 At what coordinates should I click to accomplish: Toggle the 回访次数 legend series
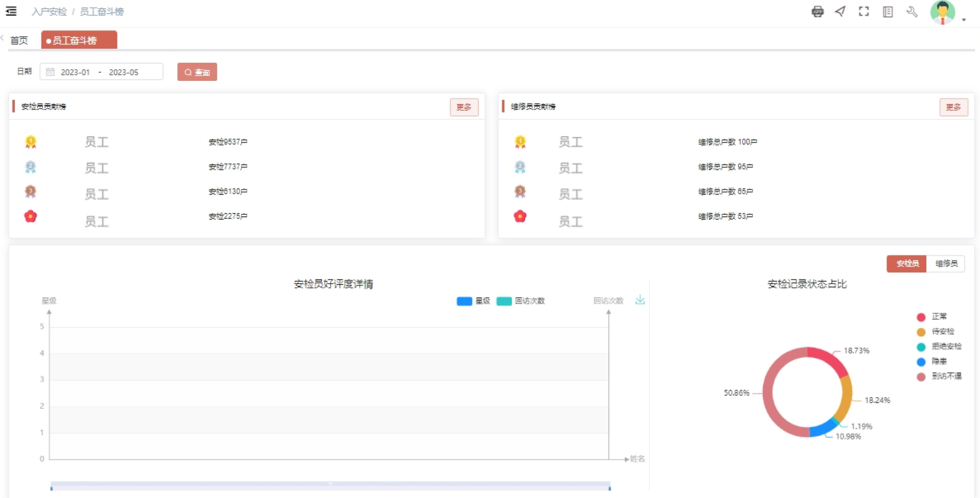(x=521, y=301)
